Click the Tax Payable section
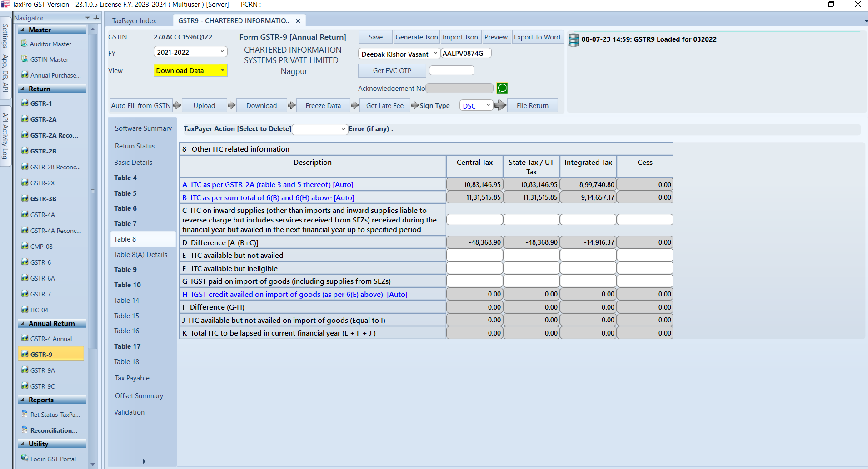The image size is (868, 469). click(132, 378)
